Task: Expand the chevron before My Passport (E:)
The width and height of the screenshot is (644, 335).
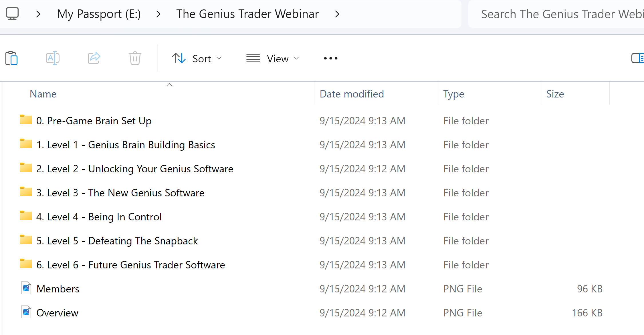Action: point(38,14)
